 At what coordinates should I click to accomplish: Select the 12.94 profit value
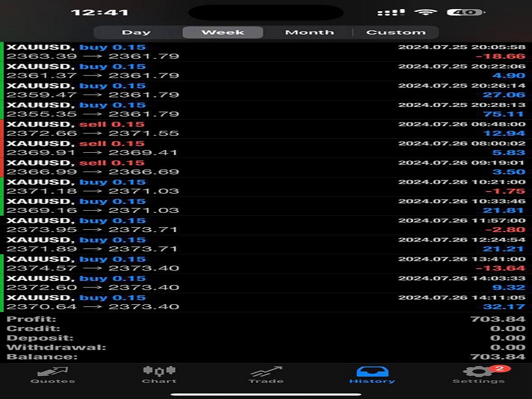coord(504,134)
